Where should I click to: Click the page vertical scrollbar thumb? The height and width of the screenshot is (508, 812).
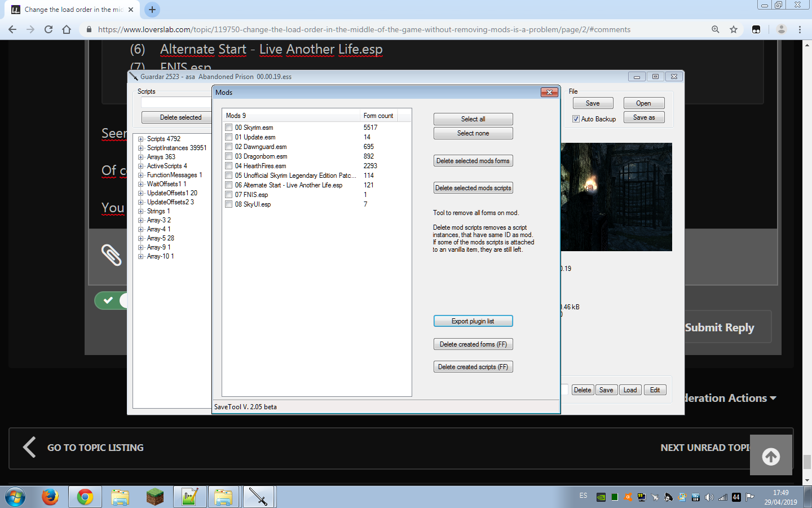click(807, 462)
